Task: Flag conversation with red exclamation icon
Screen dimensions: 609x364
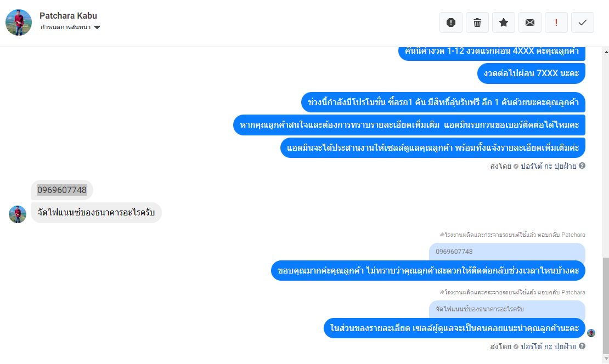Action: [x=556, y=22]
